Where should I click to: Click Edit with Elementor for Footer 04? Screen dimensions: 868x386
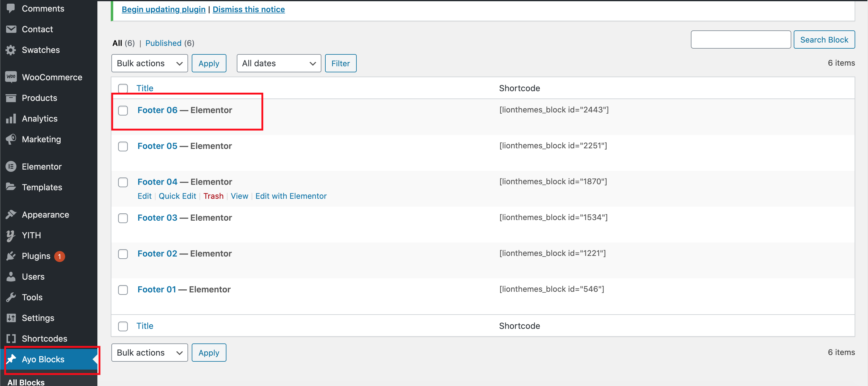[x=291, y=196]
